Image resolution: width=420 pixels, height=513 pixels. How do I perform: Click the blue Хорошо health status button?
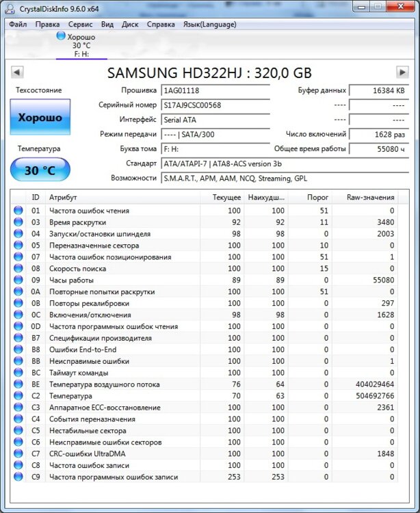click(x=40, y=118)
